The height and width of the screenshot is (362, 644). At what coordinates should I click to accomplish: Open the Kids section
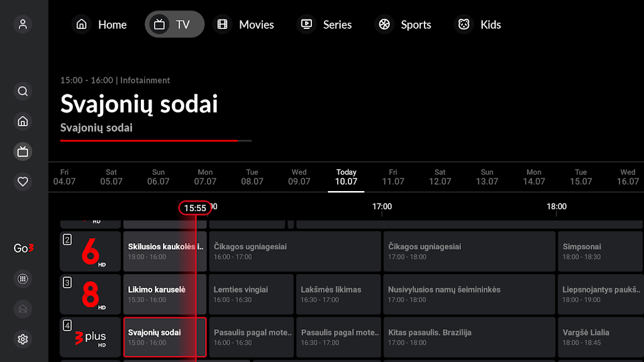[x=478, y=25]
